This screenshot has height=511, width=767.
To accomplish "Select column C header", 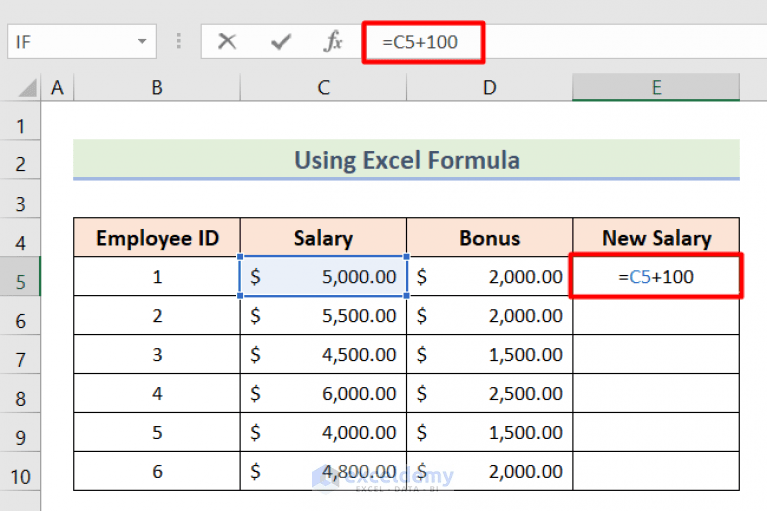I will click(323, 88).
